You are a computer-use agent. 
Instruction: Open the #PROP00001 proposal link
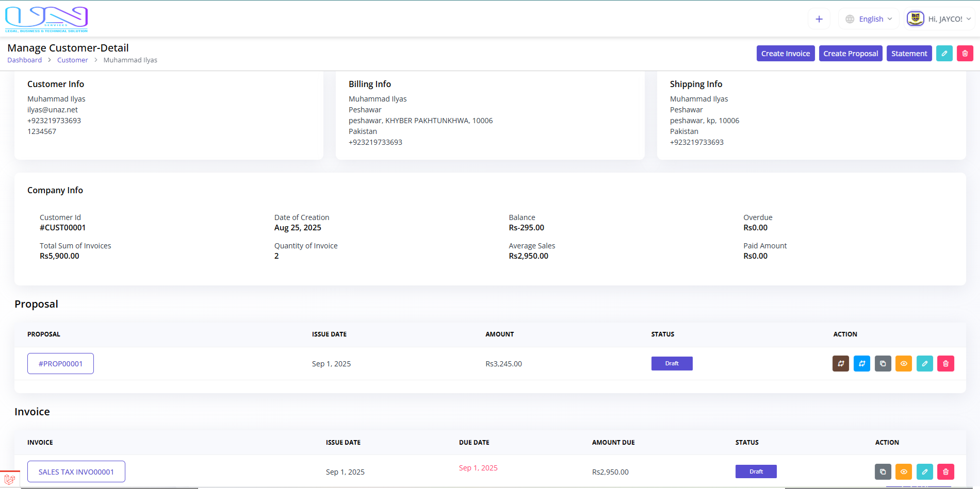click(60, 364)
